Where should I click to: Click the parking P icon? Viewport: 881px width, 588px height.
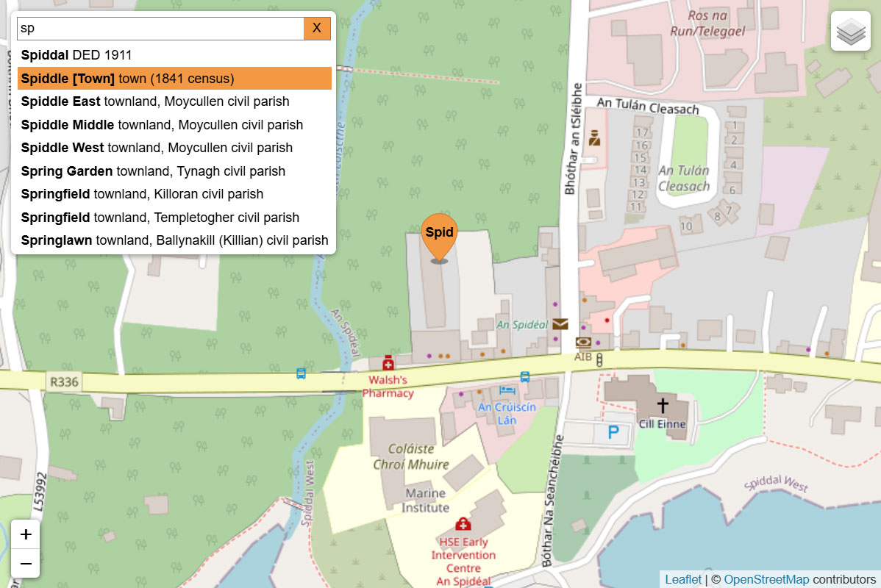(613, 432)
